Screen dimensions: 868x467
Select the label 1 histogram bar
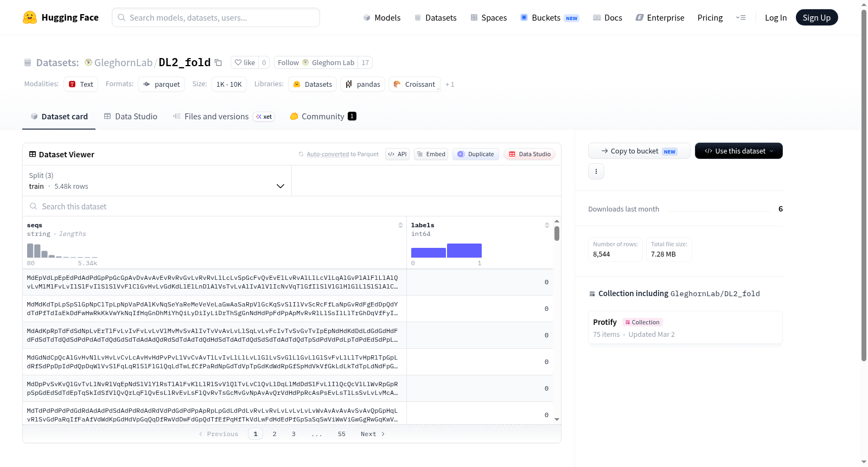[464, 251]
